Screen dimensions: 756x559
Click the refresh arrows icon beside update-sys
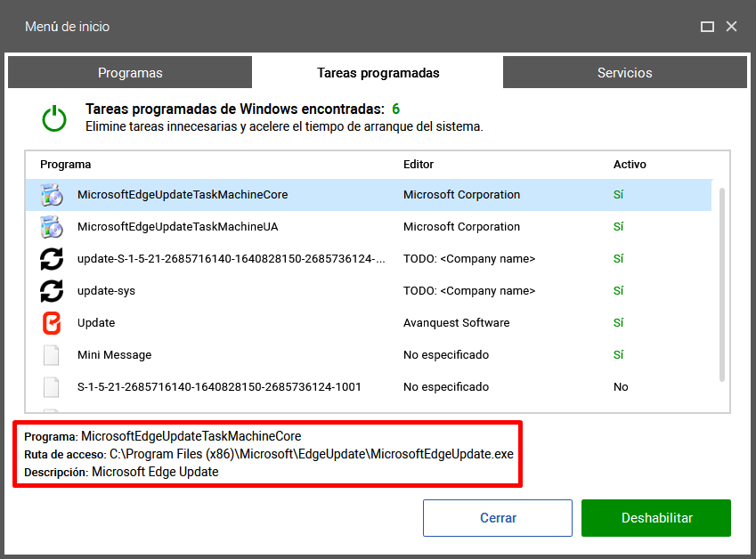(x=52, y=290)
